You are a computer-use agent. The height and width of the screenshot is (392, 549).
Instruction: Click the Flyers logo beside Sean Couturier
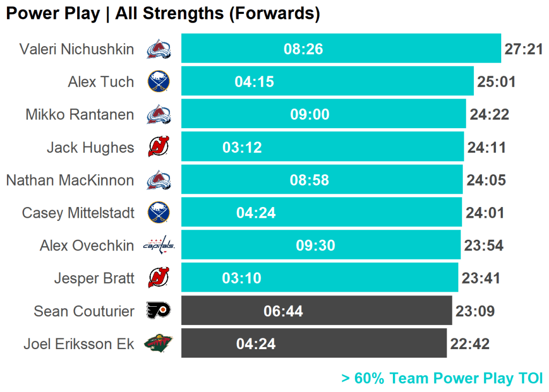[x=159, y=311]
